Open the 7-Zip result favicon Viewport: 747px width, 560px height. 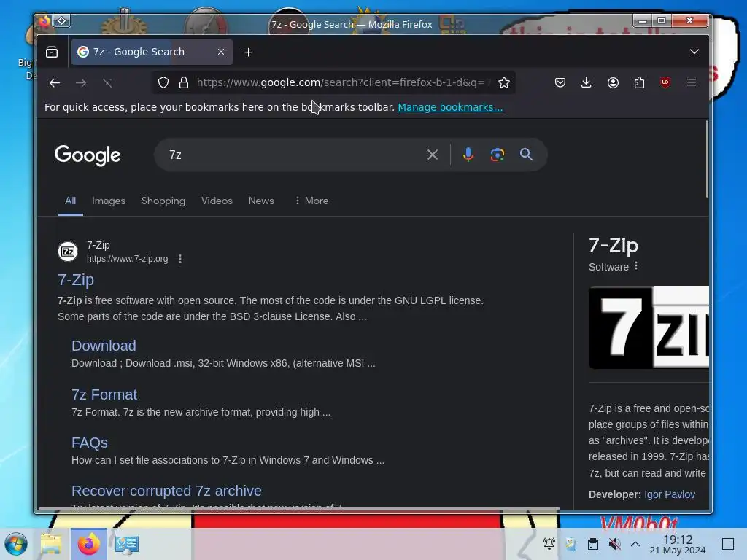68,252
